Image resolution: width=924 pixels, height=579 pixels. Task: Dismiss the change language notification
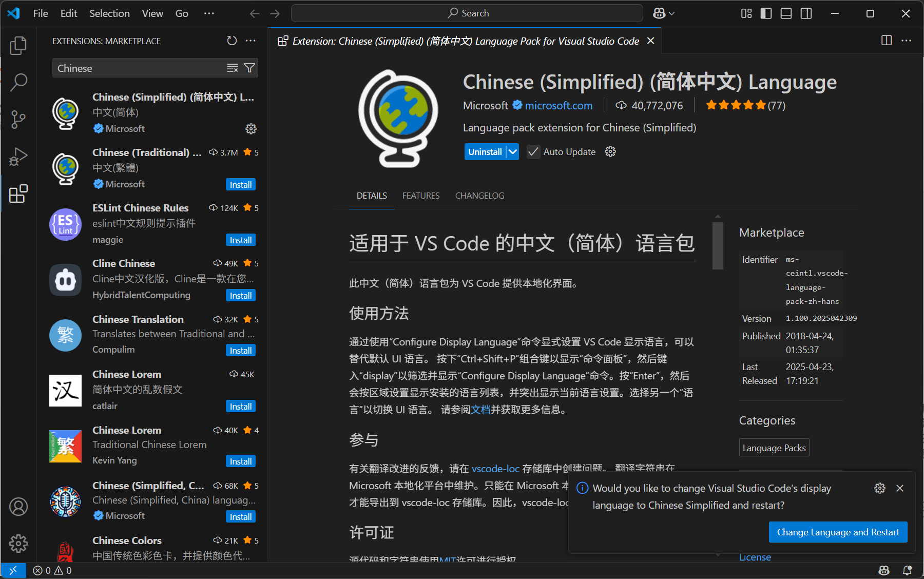(900, 488)
